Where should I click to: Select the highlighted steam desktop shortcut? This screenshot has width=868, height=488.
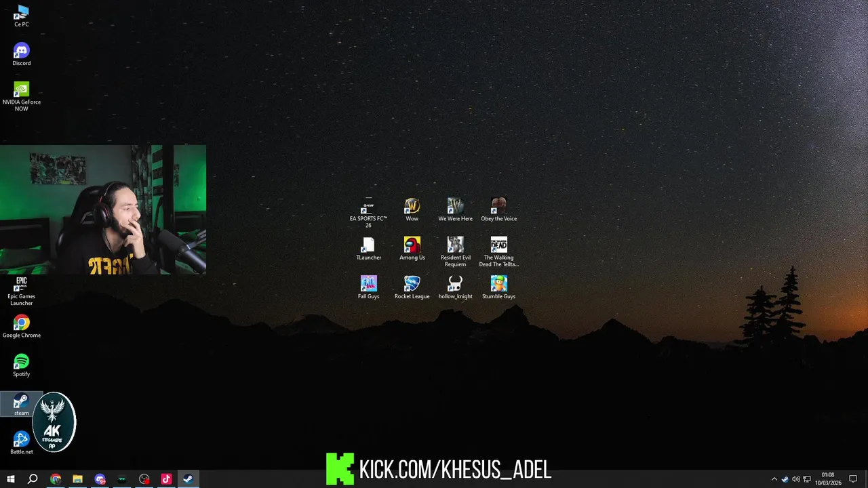click(22, 405)
